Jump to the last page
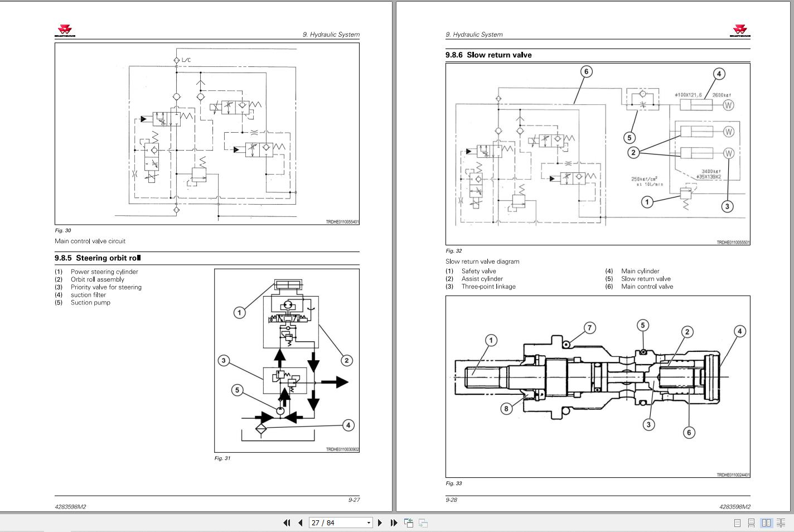Viewport: 794px width, 532px height. [x=394, y=523]
